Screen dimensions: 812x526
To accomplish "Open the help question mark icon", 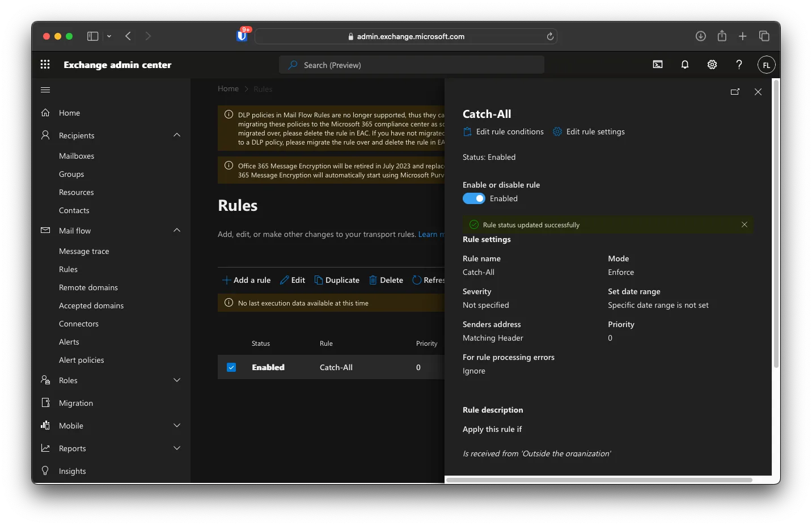I will click(x=739, y=65).
